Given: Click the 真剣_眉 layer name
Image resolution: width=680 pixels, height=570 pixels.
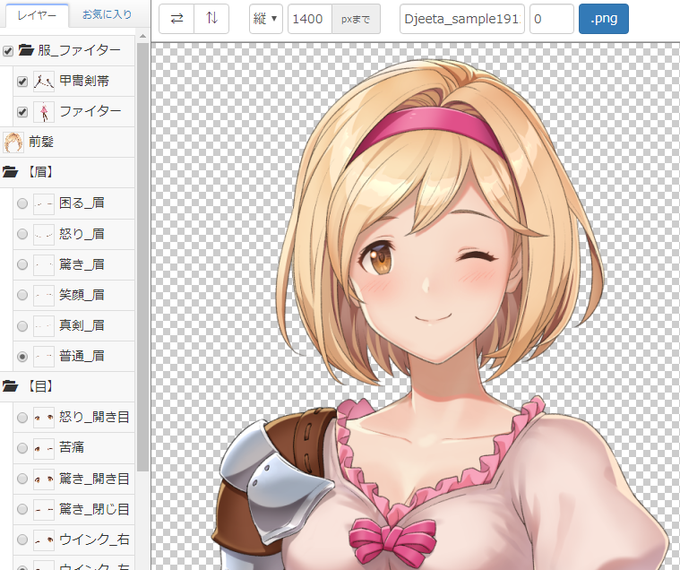Looking at the screenshot, I should [x=82, y=325].
